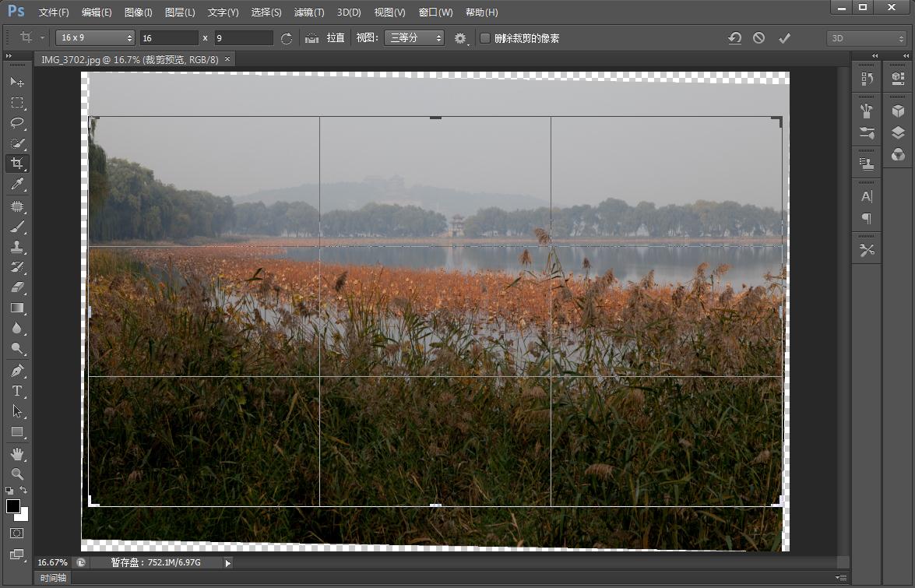Select the Clone Stamp tool
The height and width of the screenshot is (588, 915).
[17, 247]
